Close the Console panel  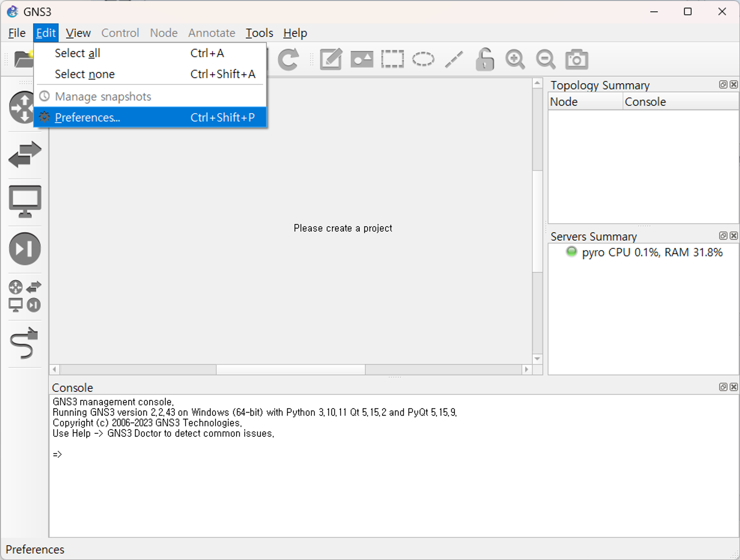(734, 387)
